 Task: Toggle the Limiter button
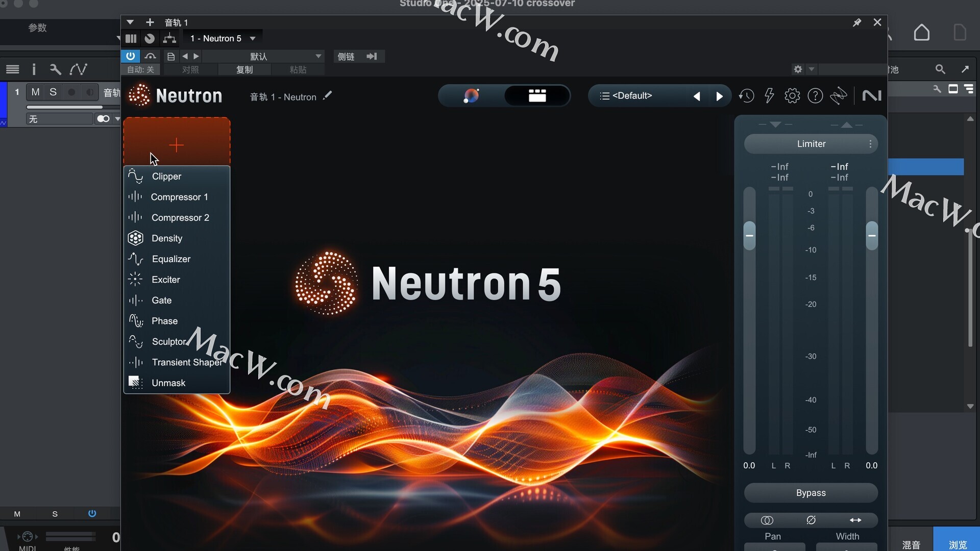811,144
